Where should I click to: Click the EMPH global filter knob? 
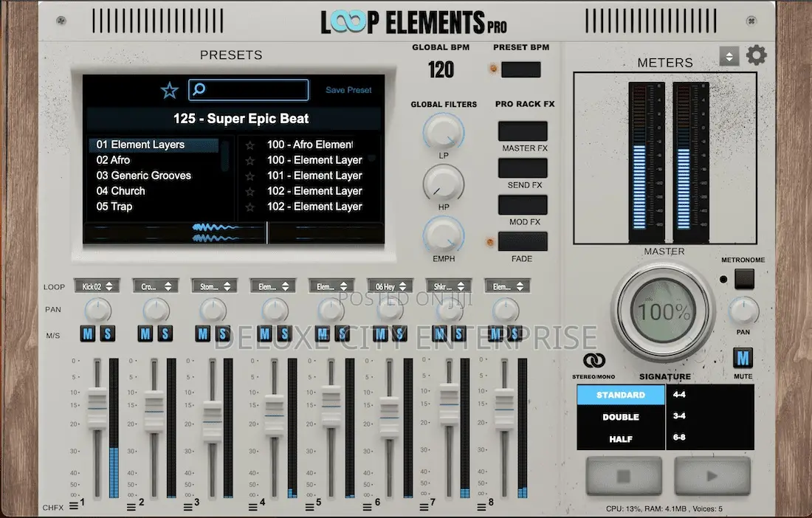pos(444,235)
